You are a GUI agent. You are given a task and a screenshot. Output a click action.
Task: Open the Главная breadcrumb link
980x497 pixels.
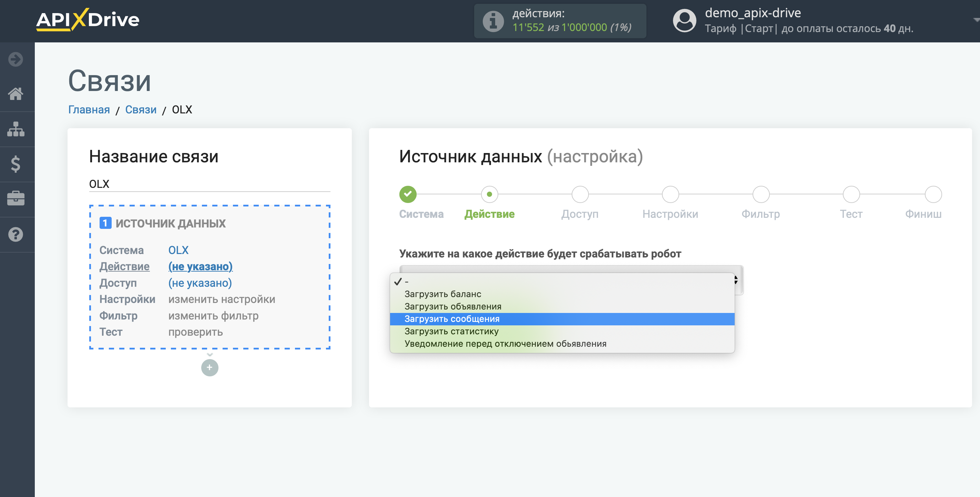tap(89, 110)
